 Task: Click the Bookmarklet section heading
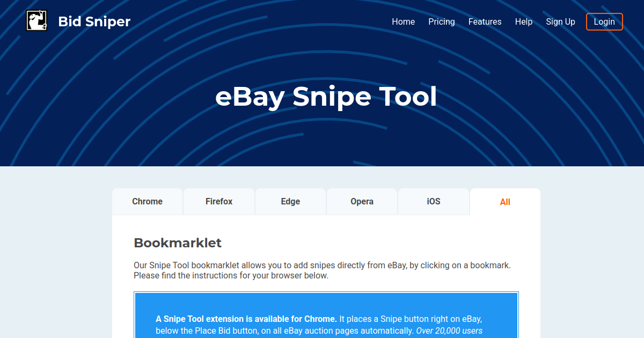click(178, 243)
